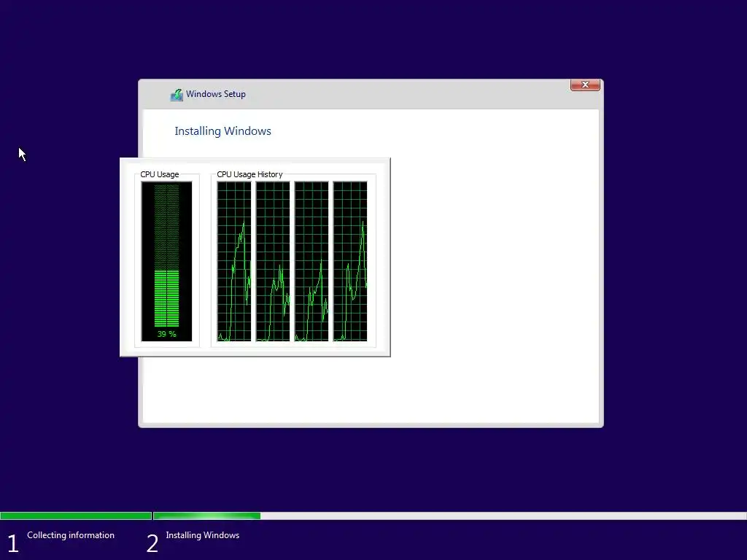747x560 pixels.
Task: Select the second CPU history graph
Action: 273,262
